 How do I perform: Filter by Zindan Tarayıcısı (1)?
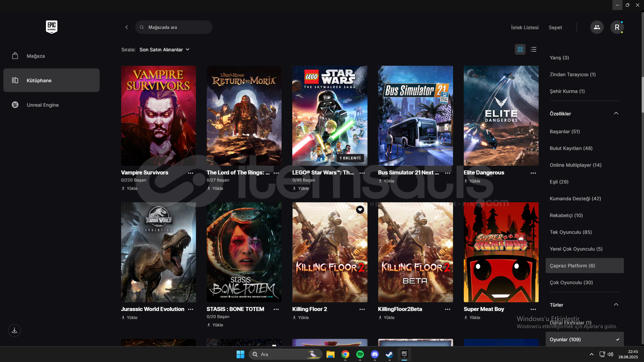point(584,74)
